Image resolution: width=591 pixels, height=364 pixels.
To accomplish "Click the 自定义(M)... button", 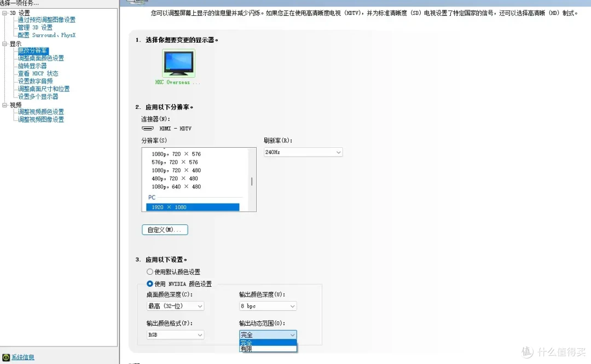I will (165, 230).
